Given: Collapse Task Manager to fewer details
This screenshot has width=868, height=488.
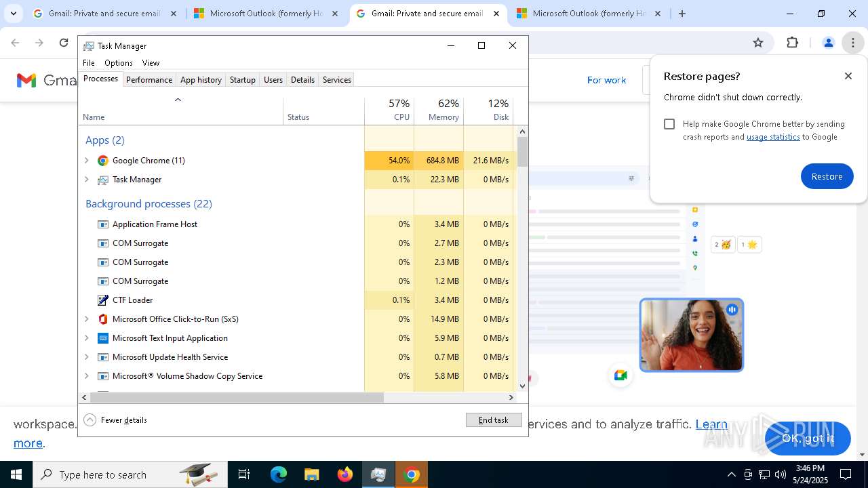Looking at the screenshot, I should [x=115, y=420].
